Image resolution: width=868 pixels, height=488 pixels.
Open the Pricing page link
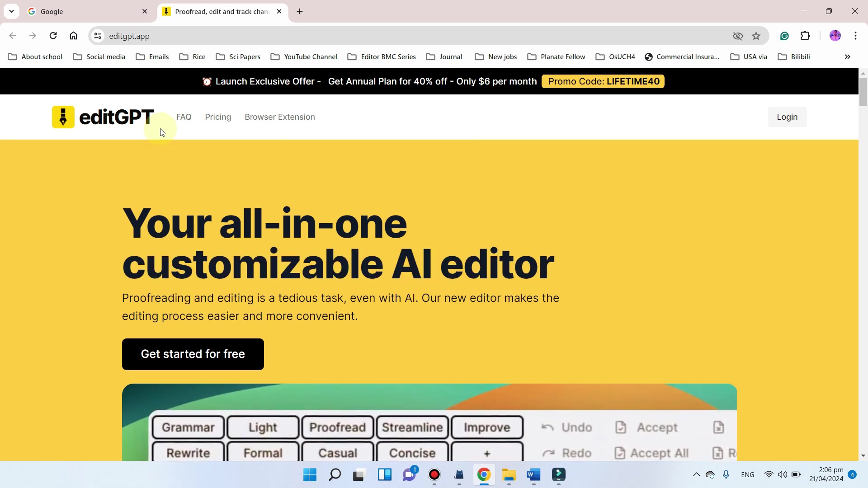tap(218, 117)
